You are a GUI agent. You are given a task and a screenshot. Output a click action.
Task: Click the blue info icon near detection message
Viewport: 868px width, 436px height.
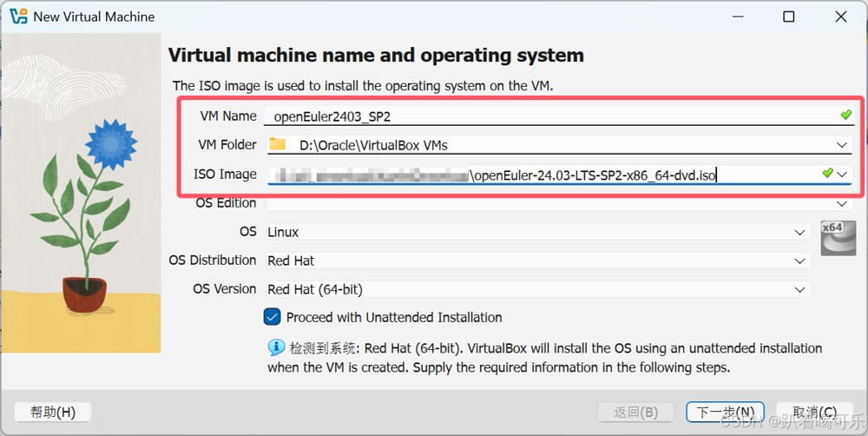pos(276,348)
